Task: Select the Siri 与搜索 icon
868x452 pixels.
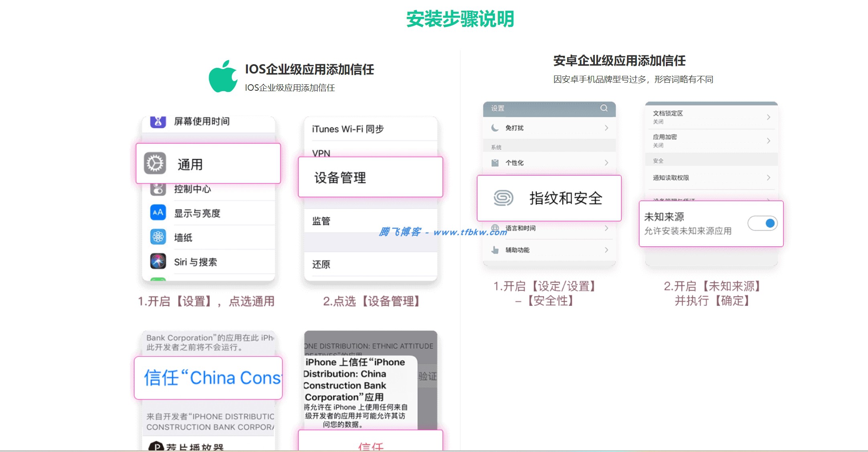Action: point(158,261)
